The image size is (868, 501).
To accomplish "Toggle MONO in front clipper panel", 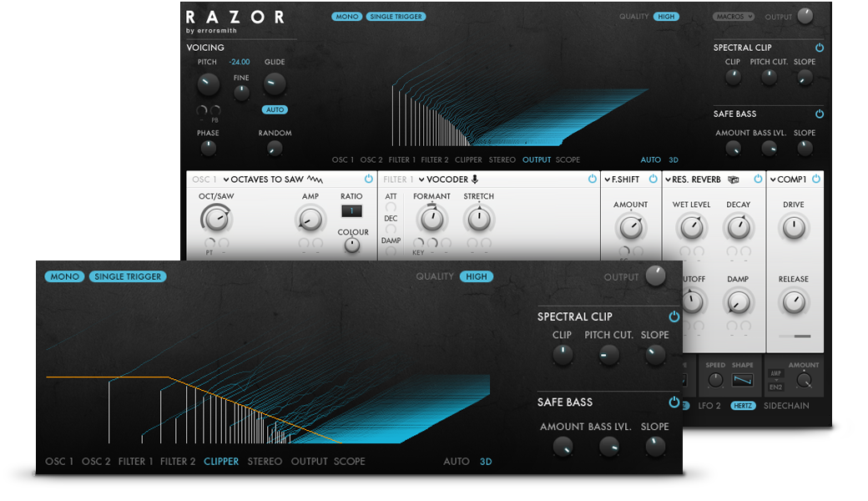I will coord(65,276).
